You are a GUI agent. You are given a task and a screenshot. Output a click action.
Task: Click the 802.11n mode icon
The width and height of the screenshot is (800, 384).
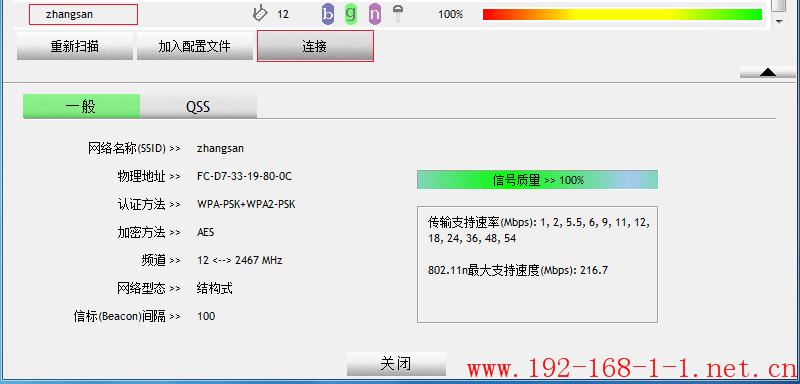[x=374, y=14]
